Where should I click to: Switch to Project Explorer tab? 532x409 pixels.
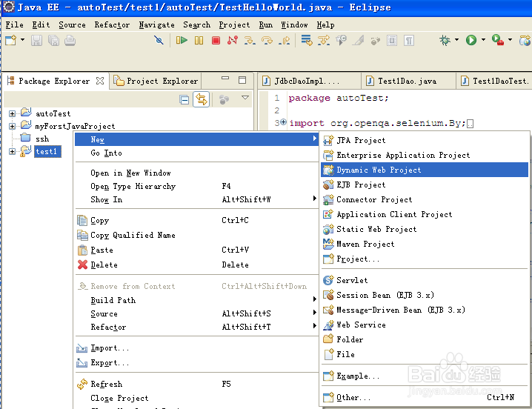(x=156, y=81)
